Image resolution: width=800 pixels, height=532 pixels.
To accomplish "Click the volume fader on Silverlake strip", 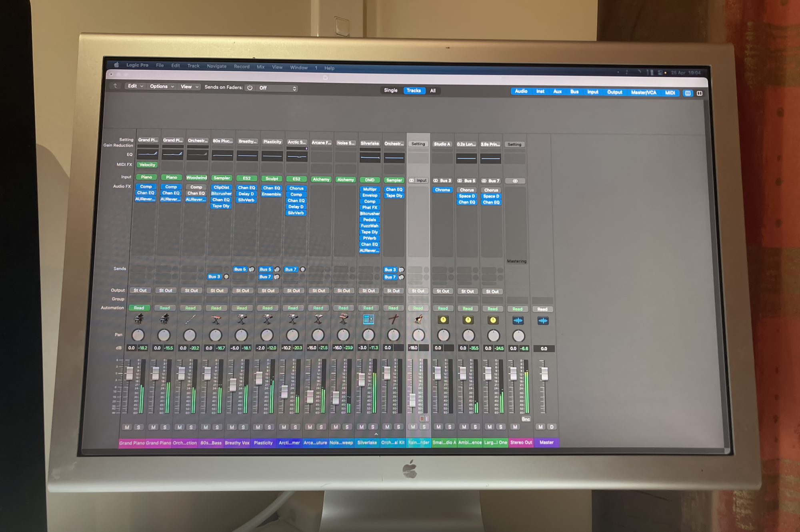I will click(x=361, y=379).
